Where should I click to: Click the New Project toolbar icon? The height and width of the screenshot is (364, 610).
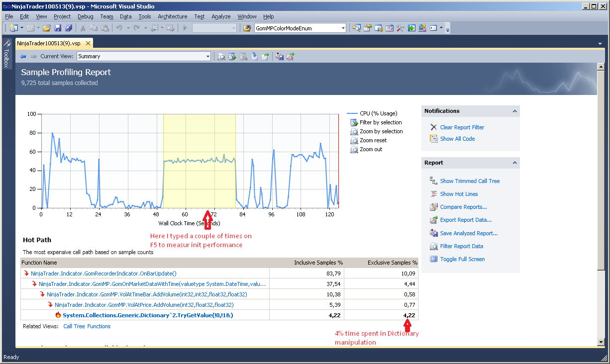[x=13, y=28]
